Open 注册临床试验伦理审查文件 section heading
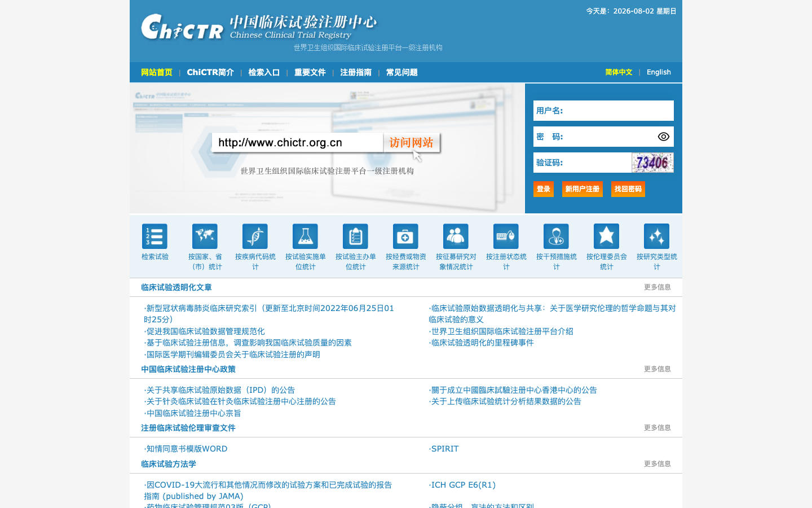The height and width of the screenshot is (508, 812). pyautogui.click(x=188, y=428)
